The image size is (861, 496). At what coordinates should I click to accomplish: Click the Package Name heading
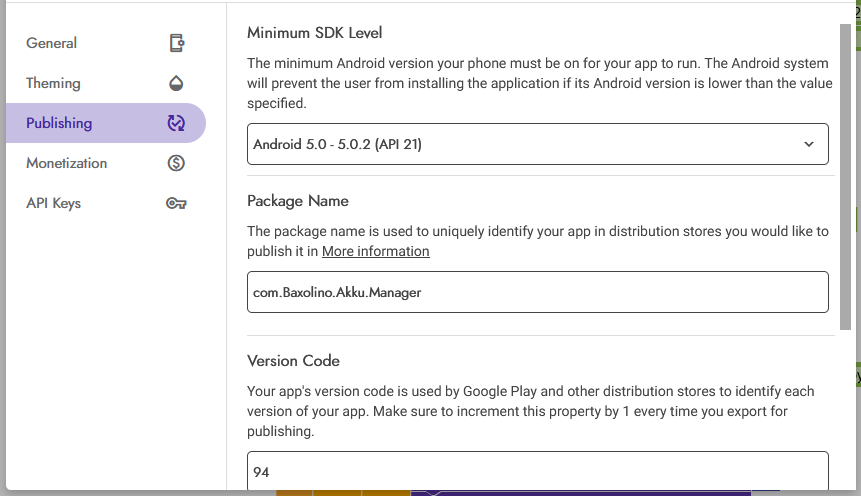click(x=297, y=200)
